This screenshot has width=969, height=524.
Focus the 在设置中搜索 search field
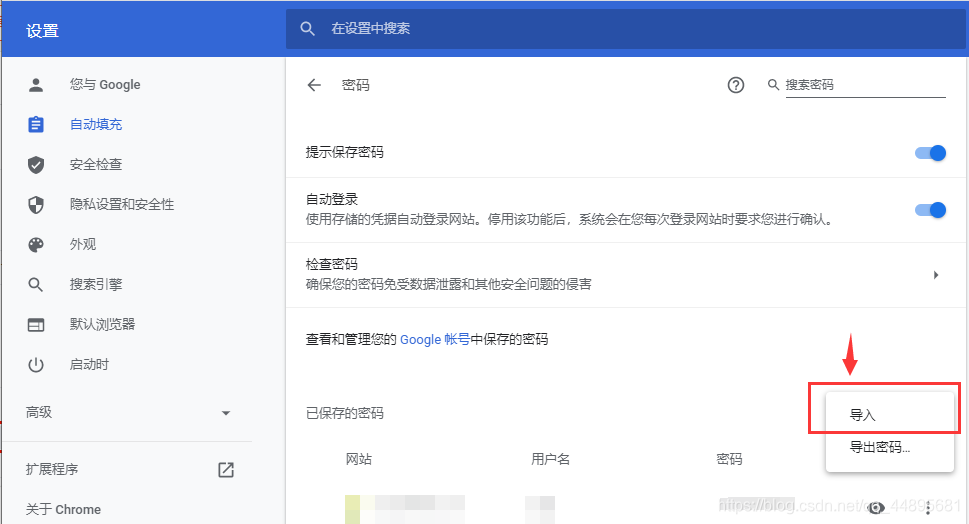click(x=625, y=28)
